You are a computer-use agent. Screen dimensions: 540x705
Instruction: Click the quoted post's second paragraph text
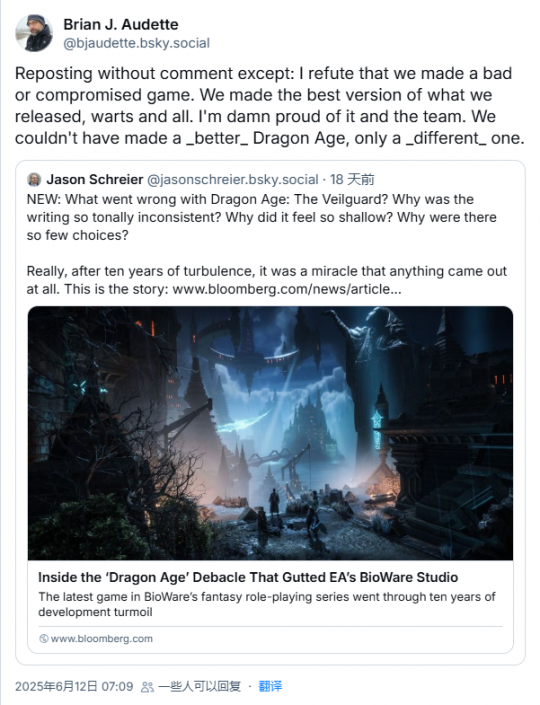tap(267, 280)
